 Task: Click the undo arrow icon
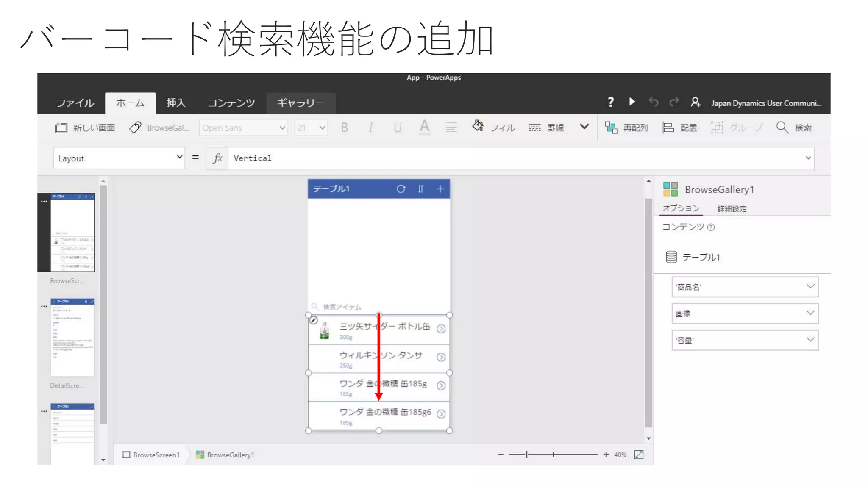(654, 102)
